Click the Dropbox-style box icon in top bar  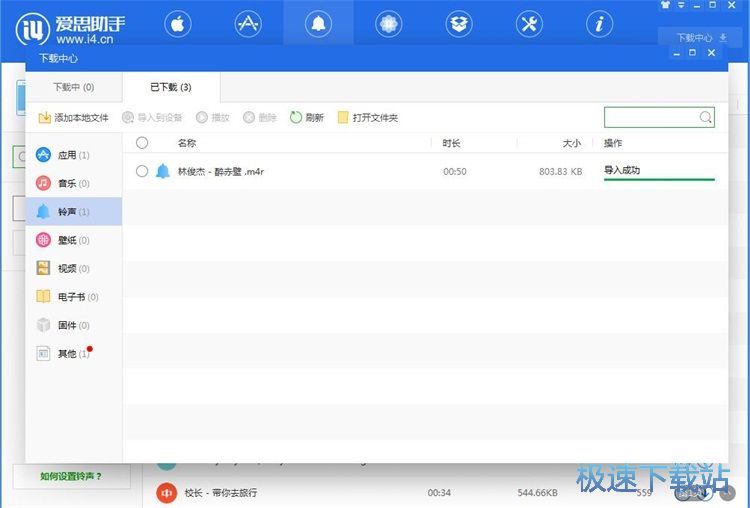tap(459, 24)
